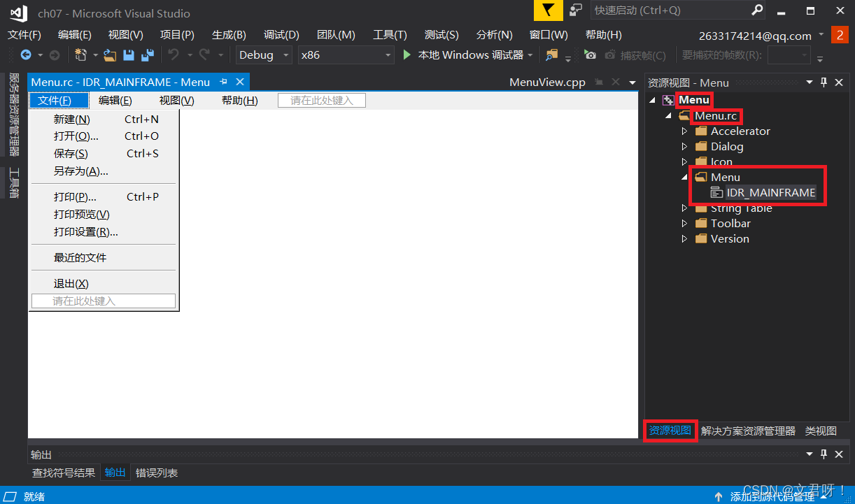Click the Save floppy disk icon
This screenshot has width=855, height=504.
129,55
